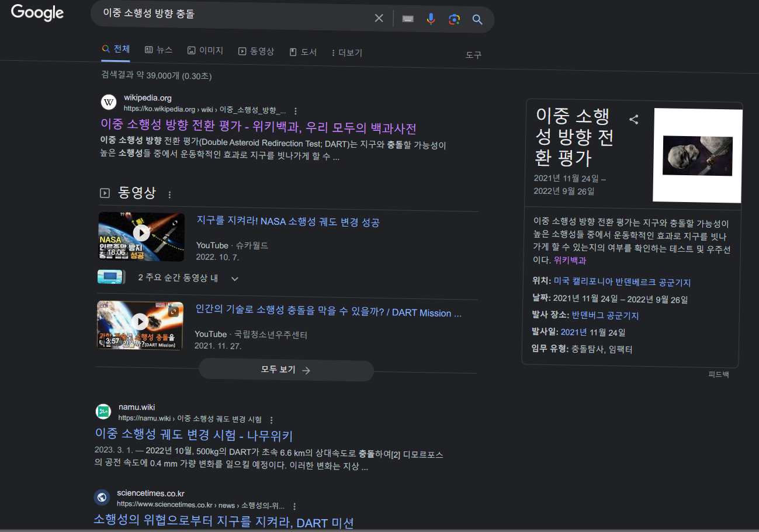Play the 슈카월드 NASA video thumbnail
Screen dimensions: 759x532
[x=141, y=237]
